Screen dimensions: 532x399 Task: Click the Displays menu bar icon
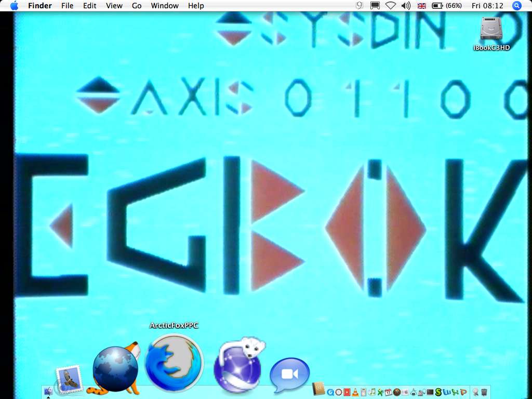pos(375,6)
